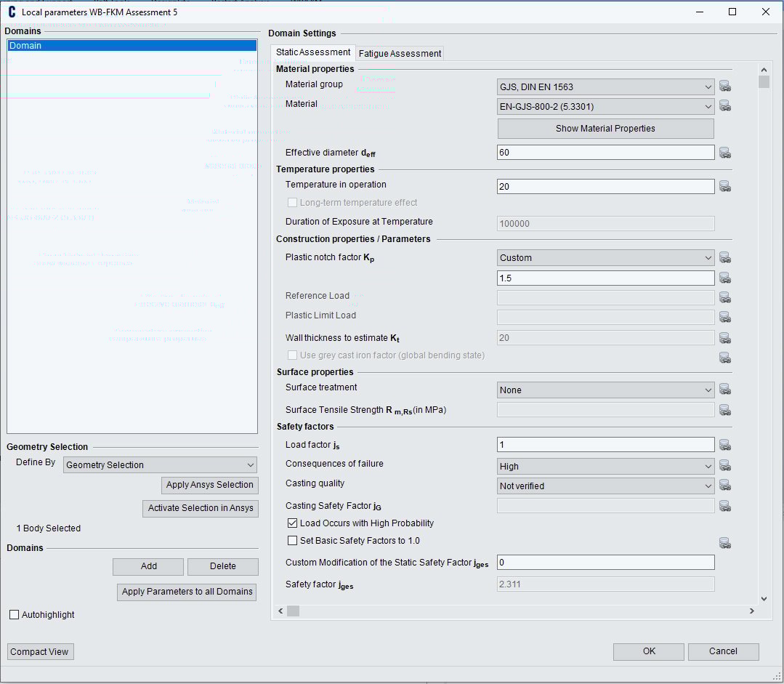Screen dimensions: 784x684
Task: Enable the Autohighlight checkbox
Action: click(x=14, y=614)
